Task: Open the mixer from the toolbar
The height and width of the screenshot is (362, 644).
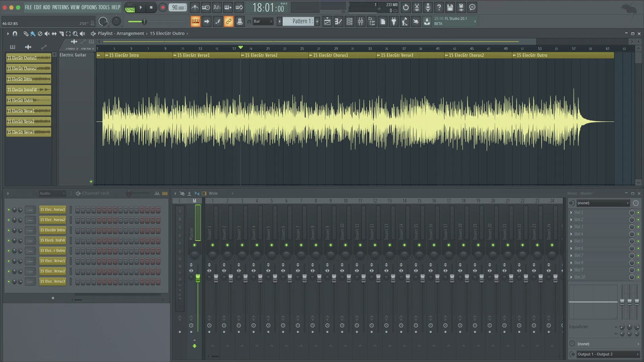Action: click(360, 21)
